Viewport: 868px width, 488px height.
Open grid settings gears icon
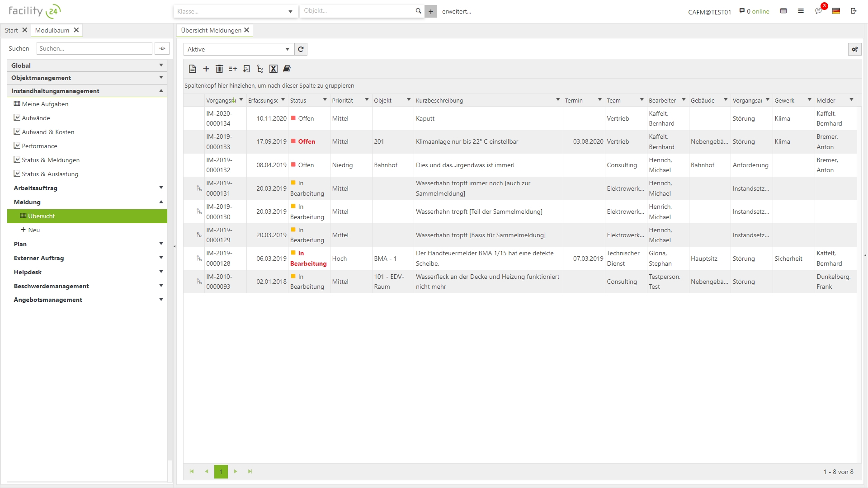[854, 49]
